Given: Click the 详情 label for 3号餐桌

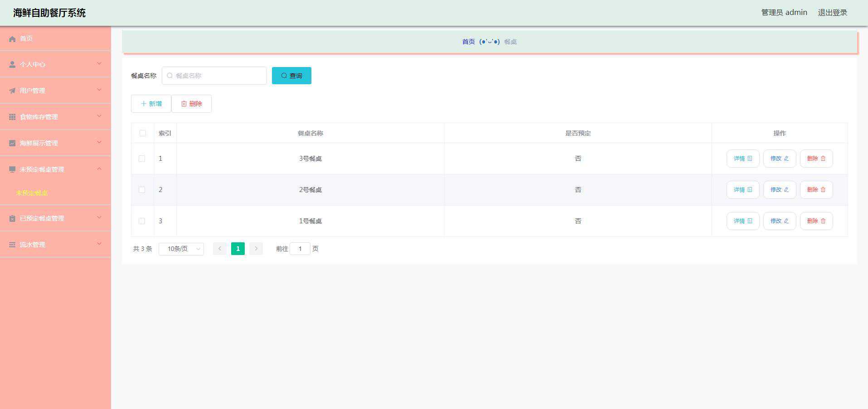Looking at the screenshot, I should point(739,159).
